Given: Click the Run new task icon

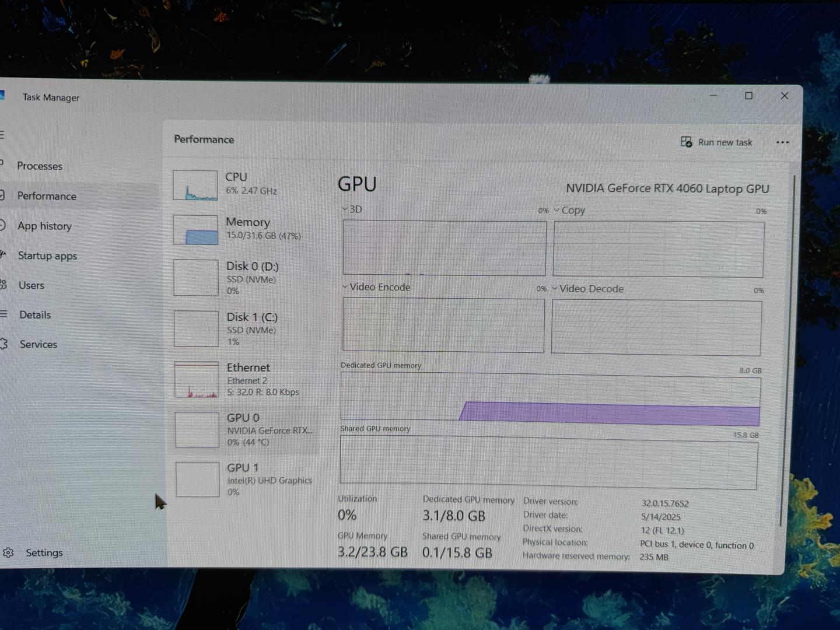Looking at the screenshot, I should tap(686, 142).
